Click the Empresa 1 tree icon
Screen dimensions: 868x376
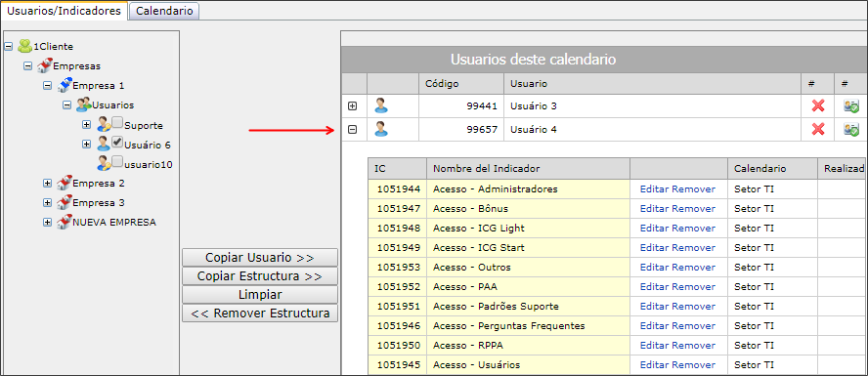[65, 85]
